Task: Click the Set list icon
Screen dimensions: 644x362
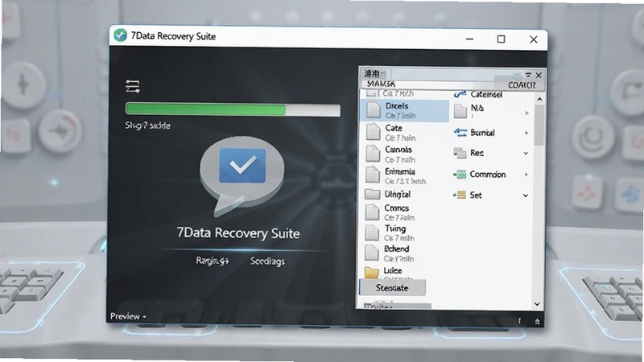Action: [460, 195]
